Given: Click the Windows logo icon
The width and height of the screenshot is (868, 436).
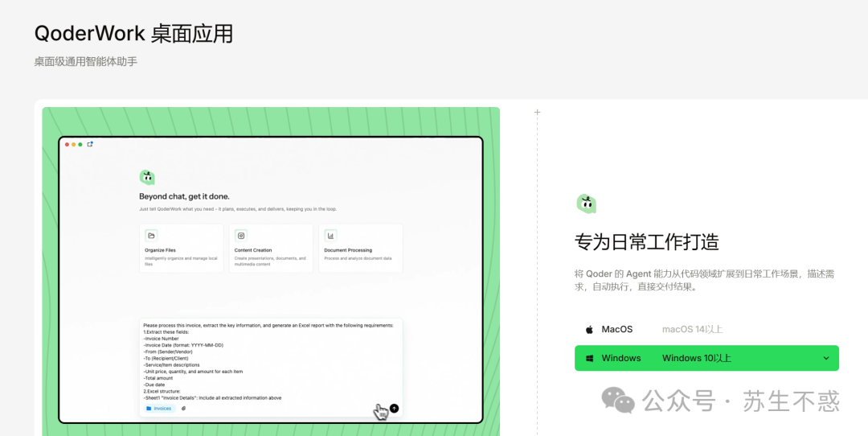Looking at the screenshot, I should coord(590,359).
